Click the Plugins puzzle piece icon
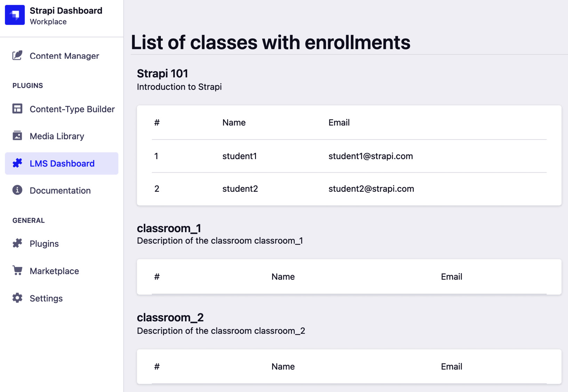The height and width of the screenshot is (392, 568). [x=17, y=243]
